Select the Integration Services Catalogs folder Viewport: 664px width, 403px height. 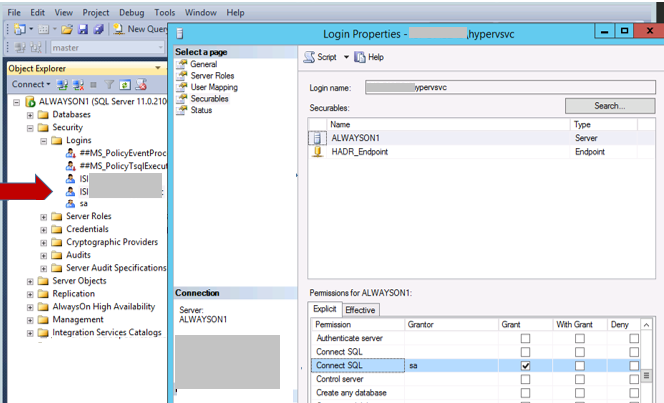click(x=107, y=332)
